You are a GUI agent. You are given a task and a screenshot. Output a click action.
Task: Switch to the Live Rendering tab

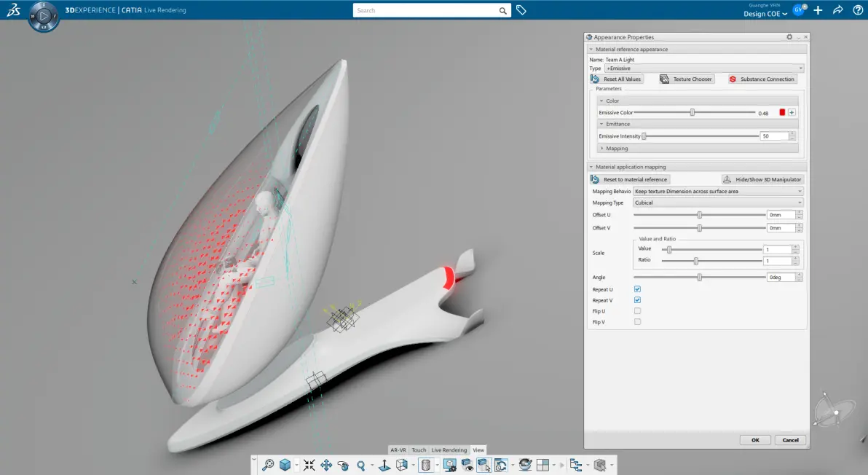coord(449,450)
